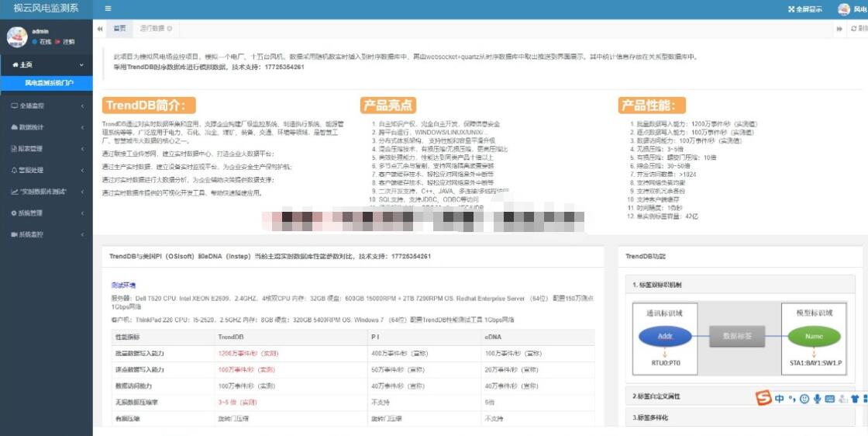Viewport: 868px width, 436px height.
Task: Click Sogou account person icon
Action: (842, 398)
